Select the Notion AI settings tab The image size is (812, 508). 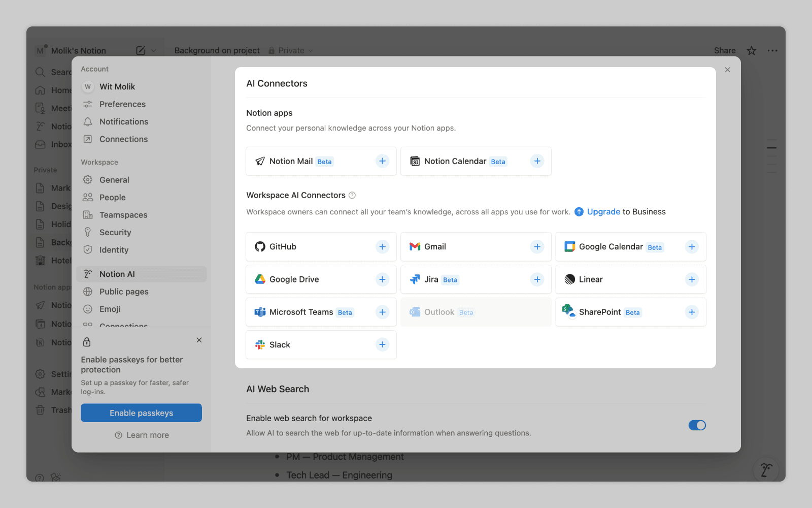coord(141,274)
